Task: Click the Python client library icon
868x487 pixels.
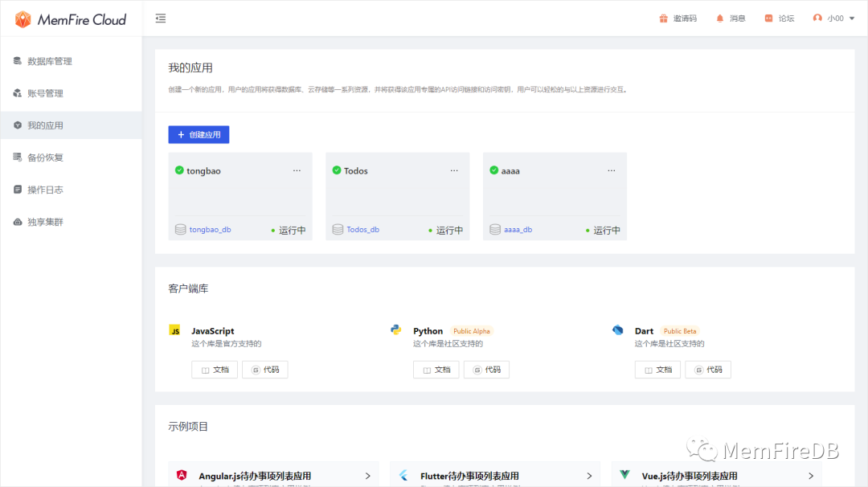Action: [395, 329]
